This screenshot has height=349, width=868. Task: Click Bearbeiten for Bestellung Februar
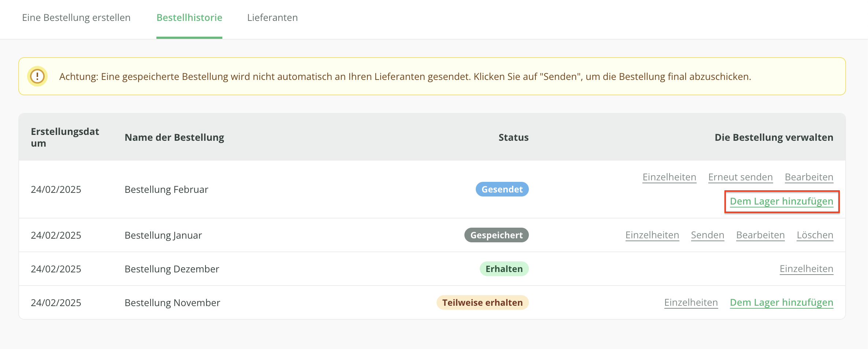[x=809, y=177]
